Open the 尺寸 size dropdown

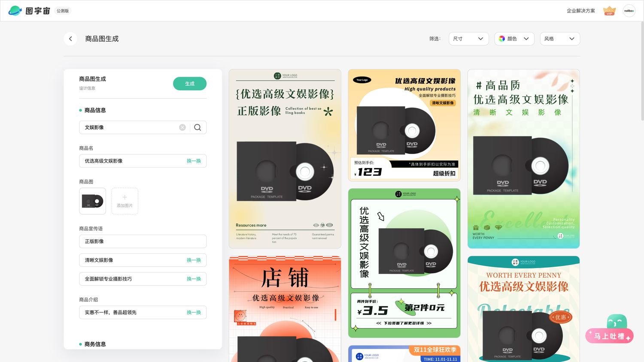(468, 39)
